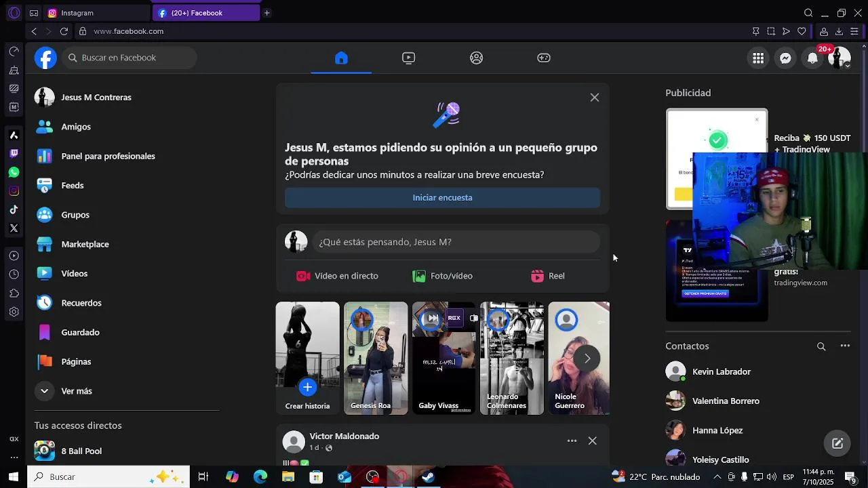Image resolution: width=868 pixels, height=488 pixels.
Task: Open Opera easy setup sliders icon
Action: (854, 31)
